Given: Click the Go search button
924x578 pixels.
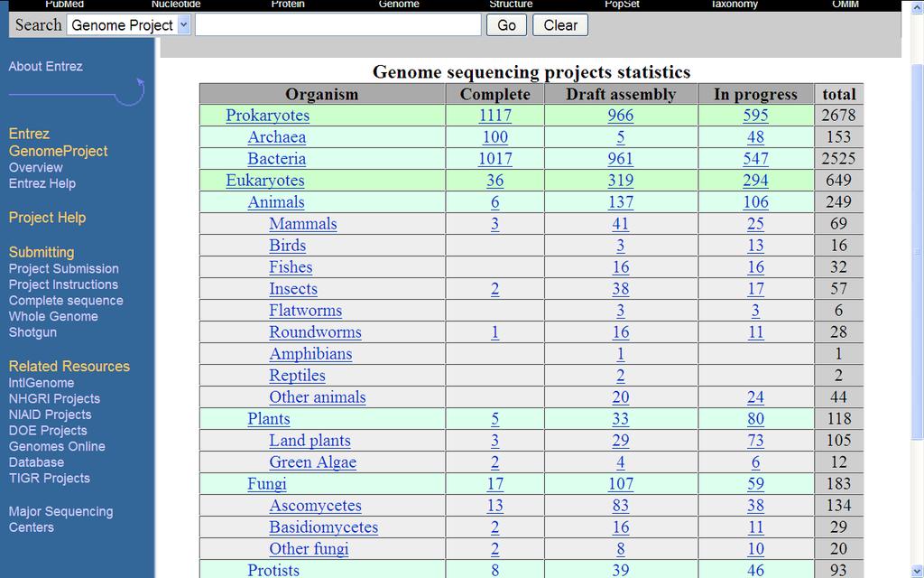Looking at the screenshot, I should [506, 25].
